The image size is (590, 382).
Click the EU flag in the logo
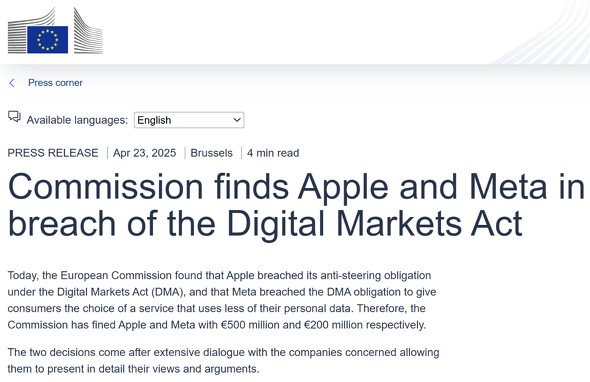[x=47, y=40]
